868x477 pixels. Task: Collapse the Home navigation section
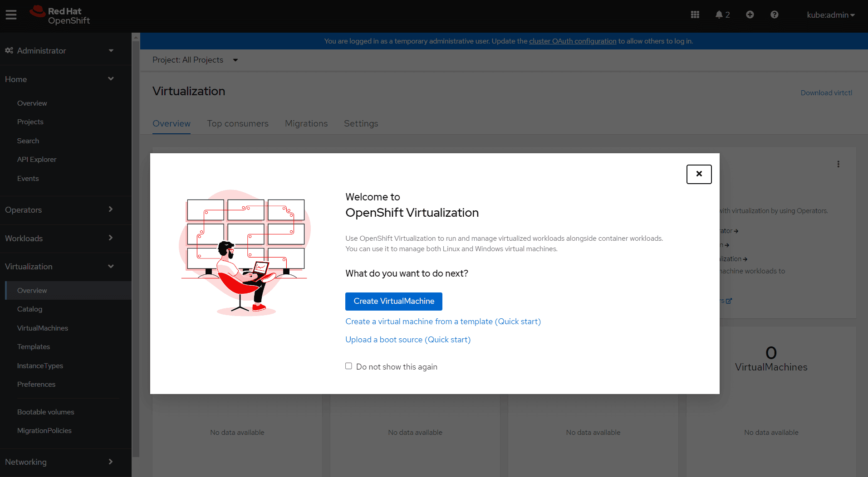(x=59, y=79)
